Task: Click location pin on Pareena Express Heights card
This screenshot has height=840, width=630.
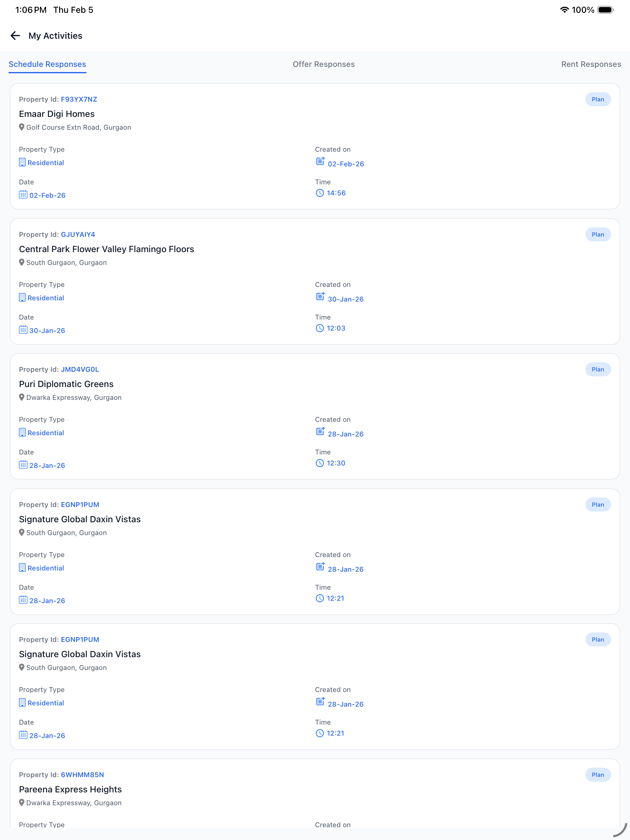Action: 22,803
